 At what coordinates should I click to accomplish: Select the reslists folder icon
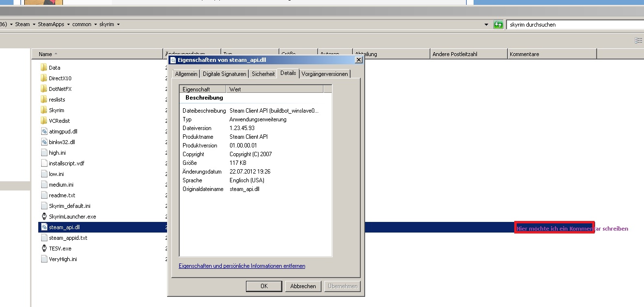click(44, 99)
